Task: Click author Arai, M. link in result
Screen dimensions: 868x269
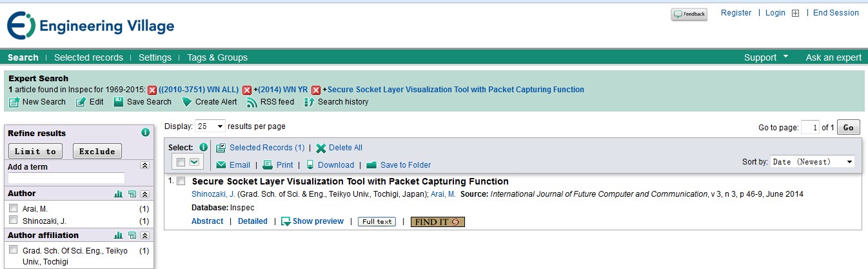Action: point(443,194)
